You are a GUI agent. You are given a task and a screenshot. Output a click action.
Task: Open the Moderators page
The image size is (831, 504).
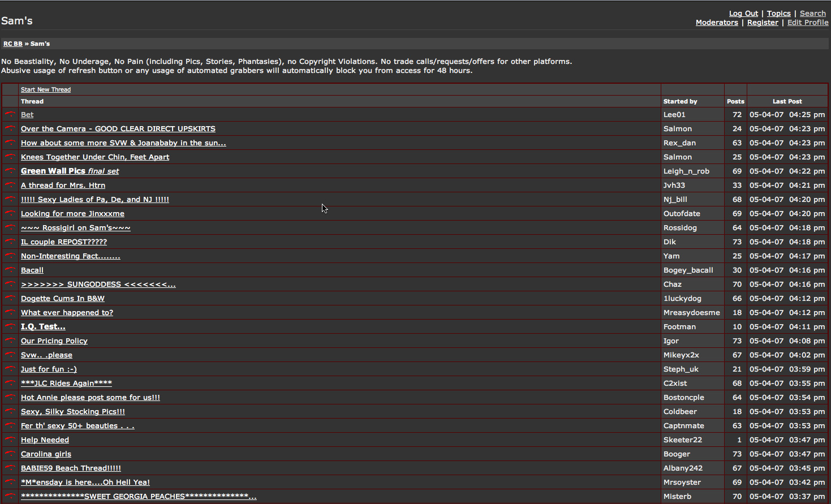(717, 23)
